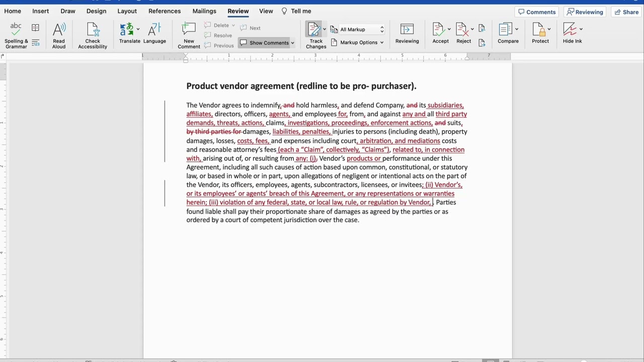
Task: Click the lower change bar in margin
Action: click(x=165, y=194)
